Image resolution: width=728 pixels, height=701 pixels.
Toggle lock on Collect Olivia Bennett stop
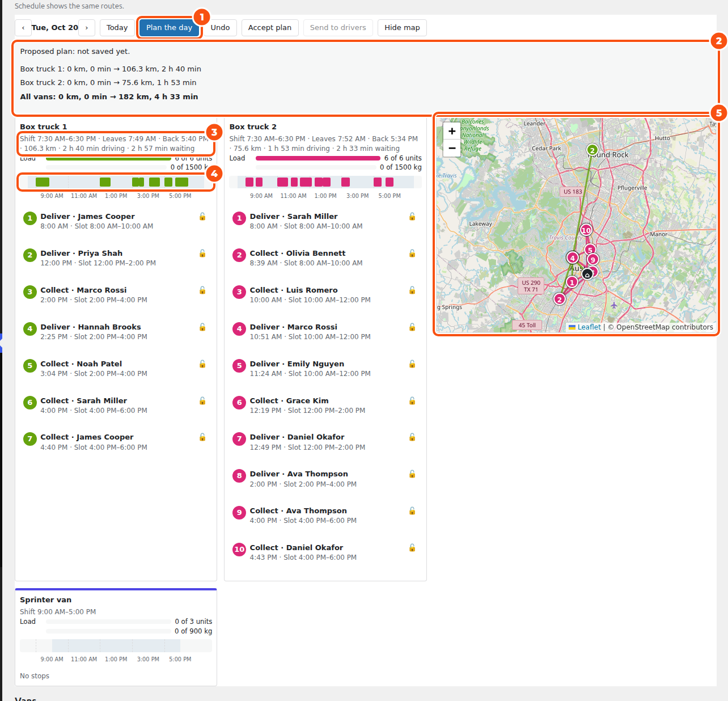pyautogui.click(x=412, y=254)
